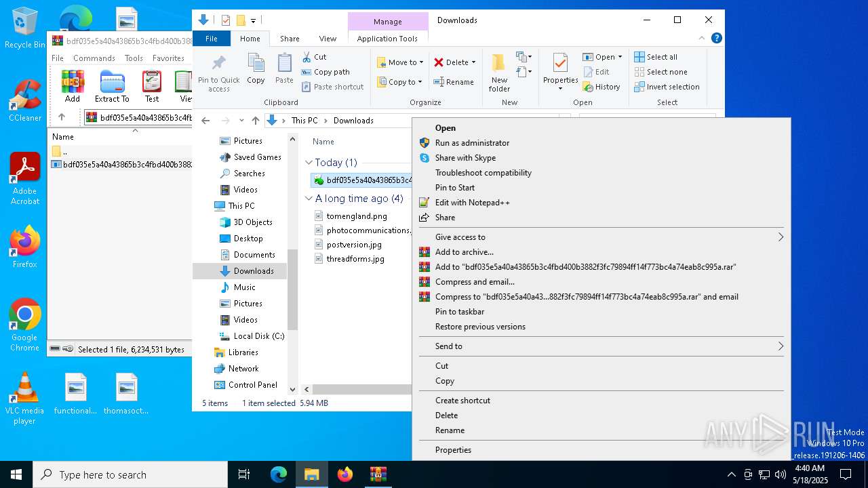Collapse the Today (1) group
This screenshot has width=868, height=488.
(309, 163)
